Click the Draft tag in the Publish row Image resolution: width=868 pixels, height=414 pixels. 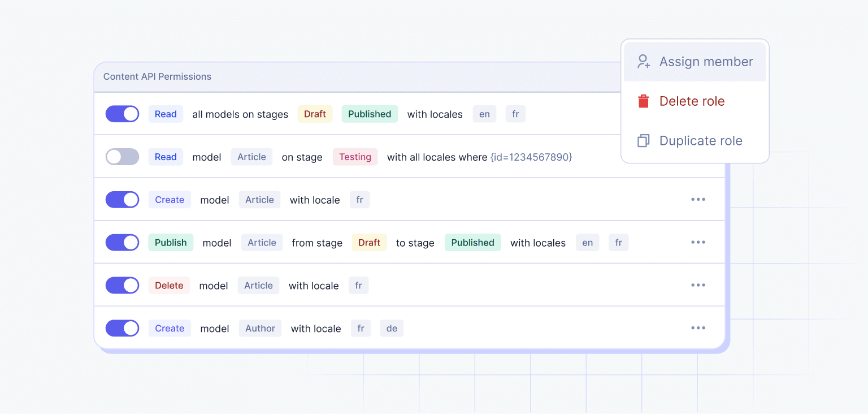(x=369, y=243)
